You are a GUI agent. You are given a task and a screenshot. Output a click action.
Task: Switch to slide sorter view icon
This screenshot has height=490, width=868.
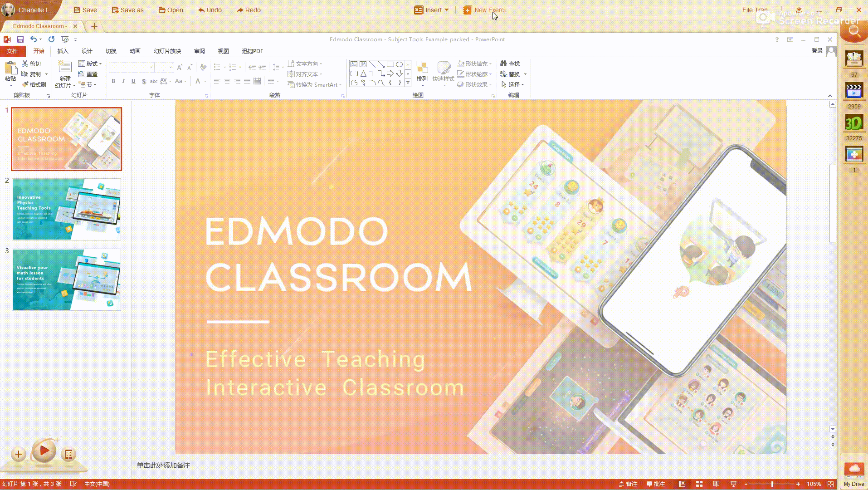(699, 484)
